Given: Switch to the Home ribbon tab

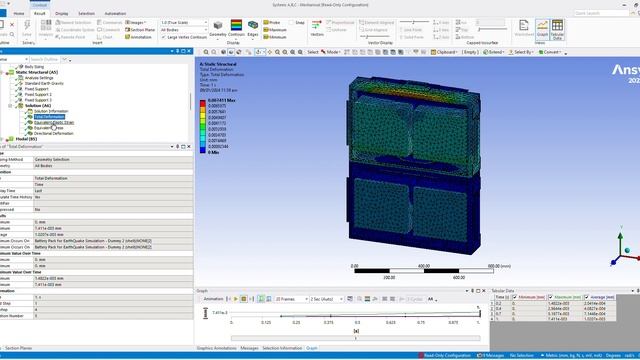Looking at the screenshot, I should [x=19, y=13].
